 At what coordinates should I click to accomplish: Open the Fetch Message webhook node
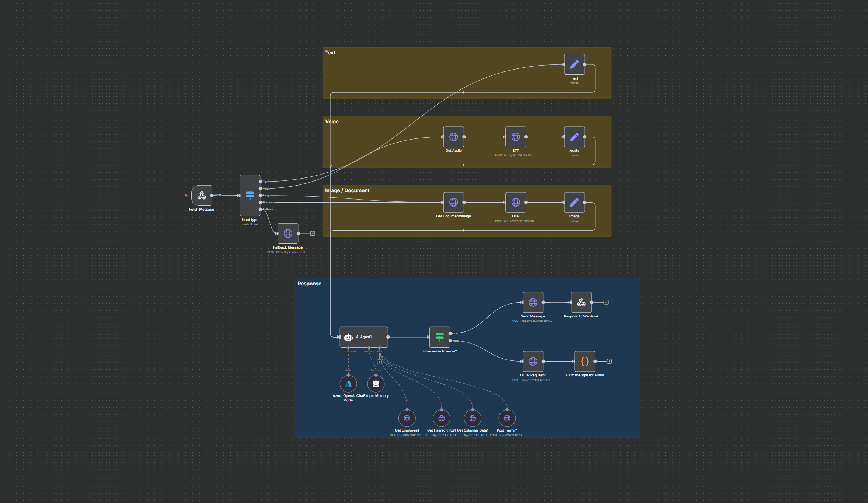(202, 196)
